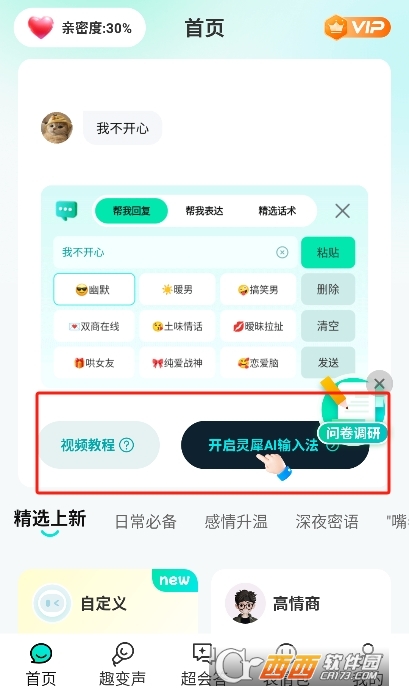This screenshot has width=409, height=696.
Task: Open the 视频教程 help button
Action: pos(99,445)
